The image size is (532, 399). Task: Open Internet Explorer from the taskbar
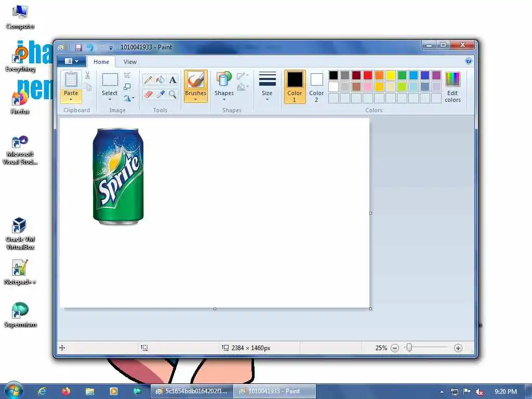point(42,391)
